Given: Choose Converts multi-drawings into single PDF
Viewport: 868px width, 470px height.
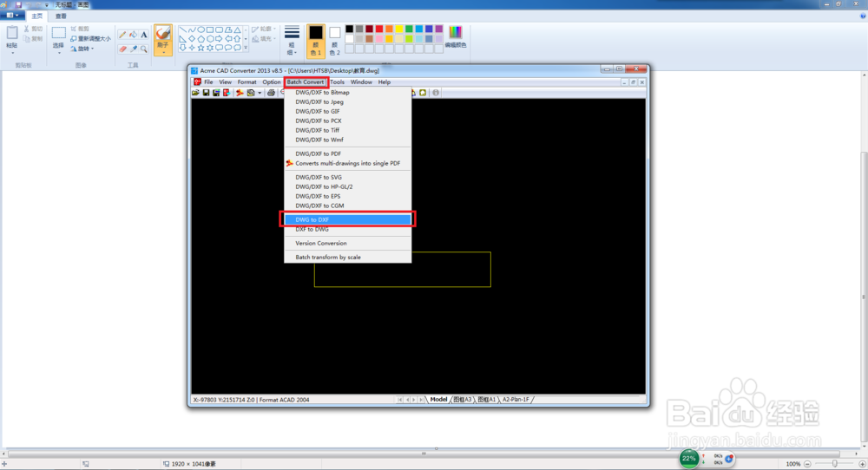Looking at the screenshot, I should tap(348, 163).
